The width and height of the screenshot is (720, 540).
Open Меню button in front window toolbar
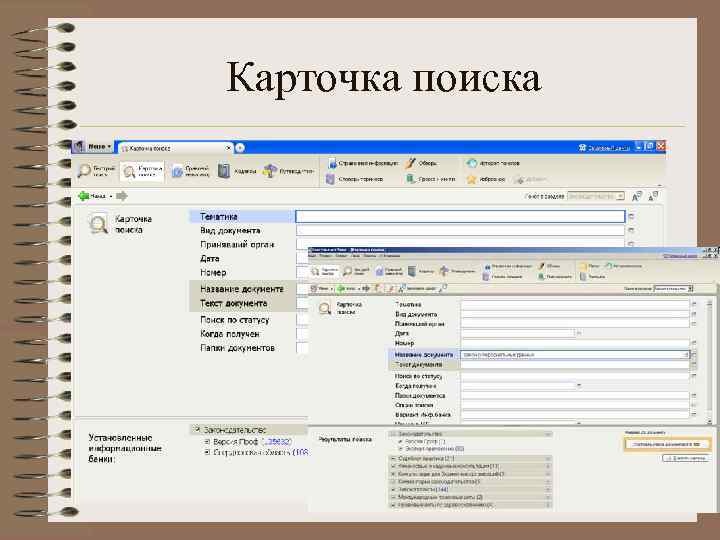tap(321, 288)
